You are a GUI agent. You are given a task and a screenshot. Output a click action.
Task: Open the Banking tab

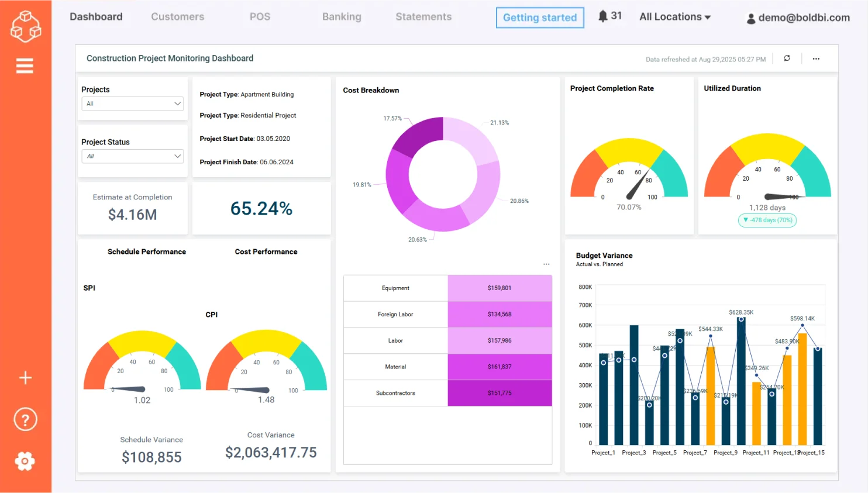342,17
